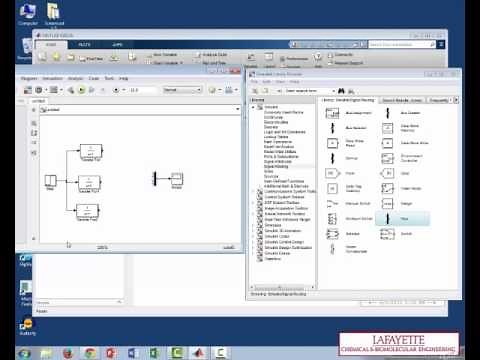
Task: Open the Simulation menu
Action: pyautogui.click(x=53, y=78)
